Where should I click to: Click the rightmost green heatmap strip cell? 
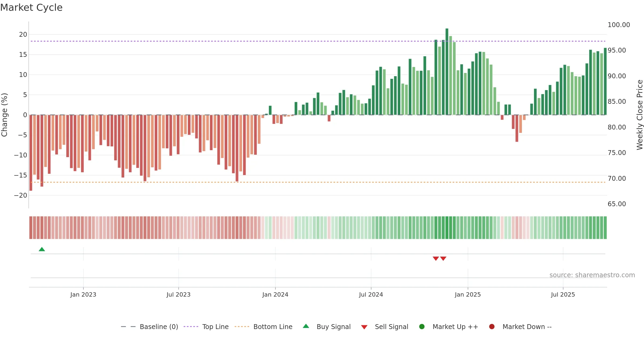pos(605,228)
